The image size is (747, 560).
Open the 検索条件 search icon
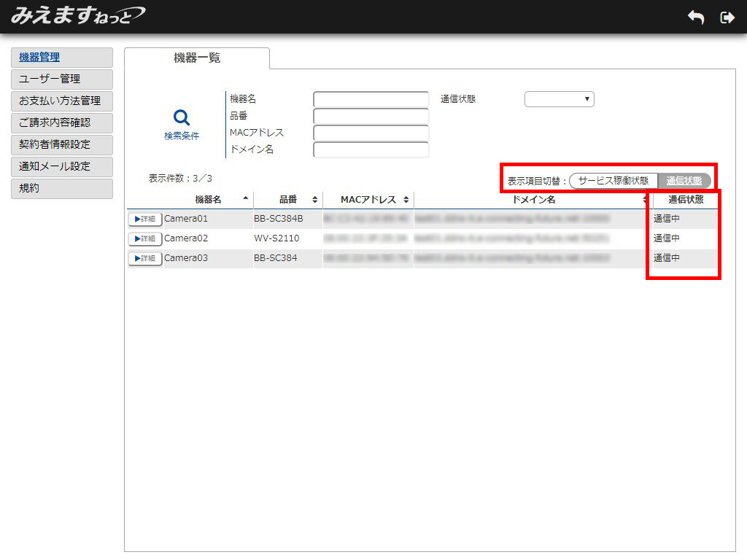(179, 120)
